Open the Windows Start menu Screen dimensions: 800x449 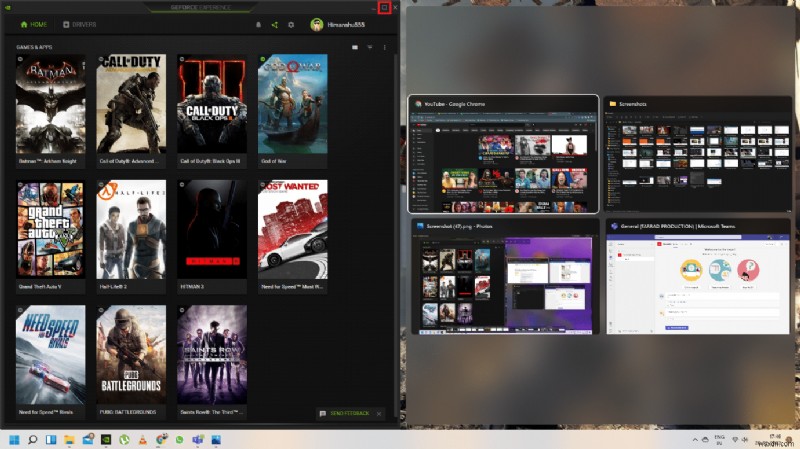[x=14, y=439]
